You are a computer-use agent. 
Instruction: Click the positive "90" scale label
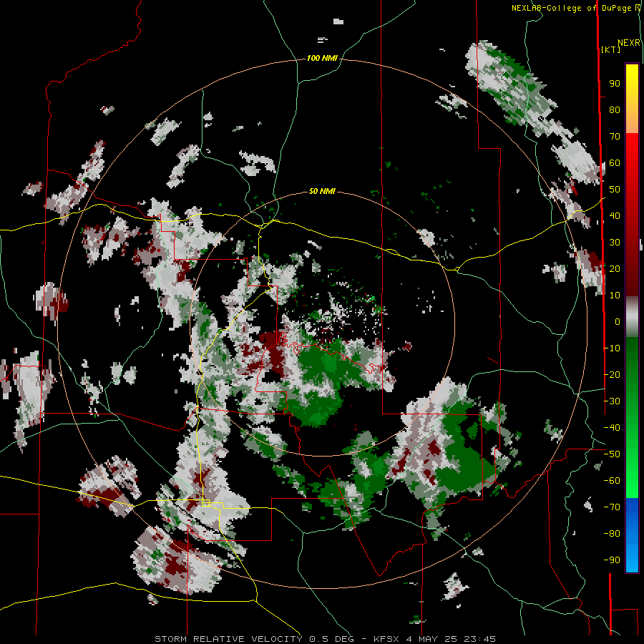pos(615,84)
